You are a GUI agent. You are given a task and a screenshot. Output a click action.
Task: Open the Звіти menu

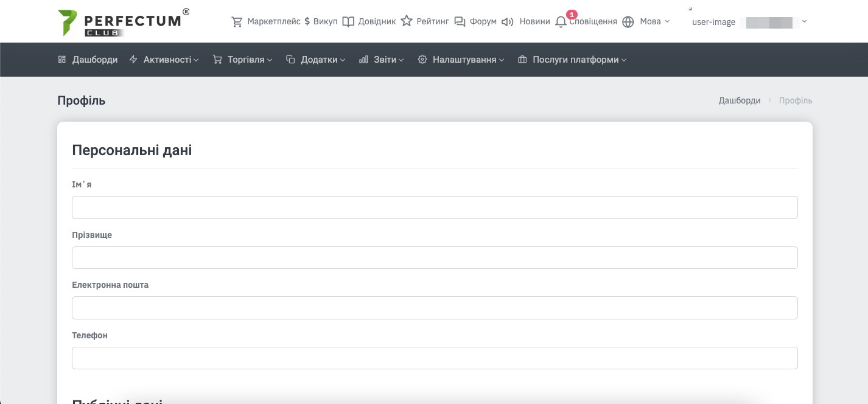382,60
